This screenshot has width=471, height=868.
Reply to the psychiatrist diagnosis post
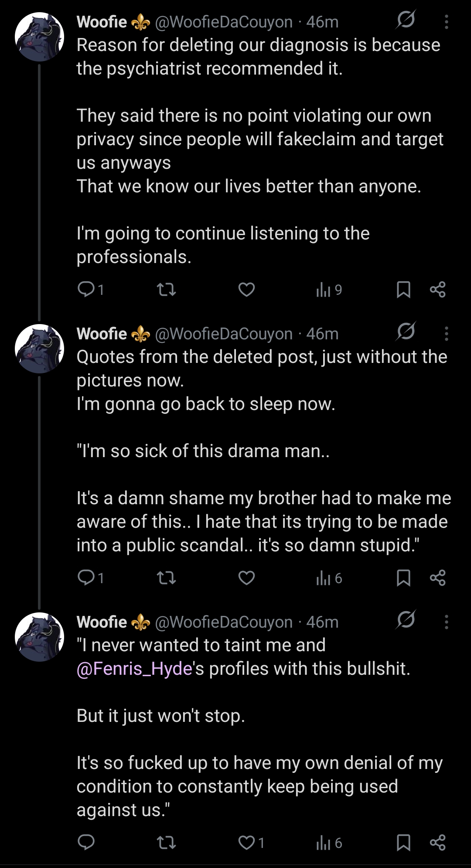90,290
